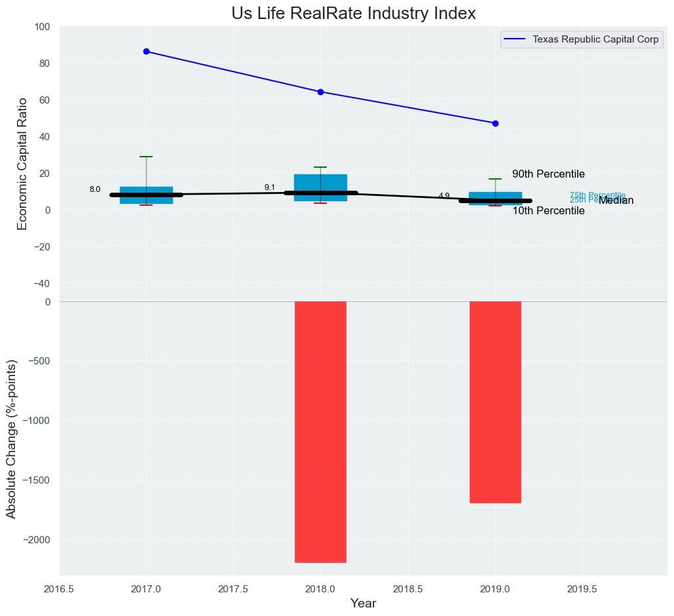
Task: Click the 10th Percentile annotation
Action: point(548,211)
